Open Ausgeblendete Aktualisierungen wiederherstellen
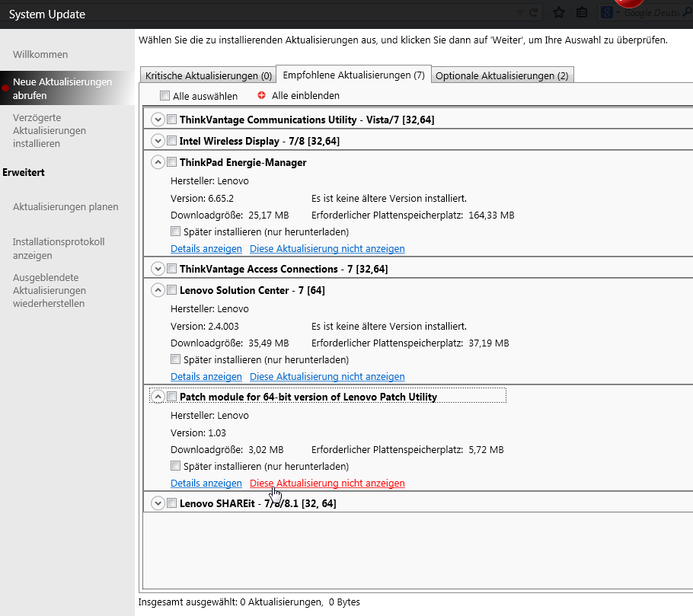 [x=49, y=290]
